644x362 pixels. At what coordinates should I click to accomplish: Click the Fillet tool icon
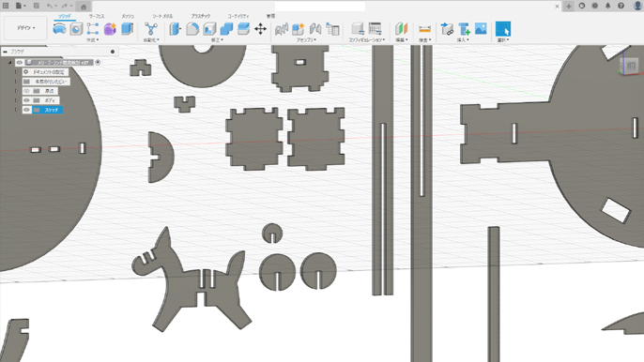[192, 29]
